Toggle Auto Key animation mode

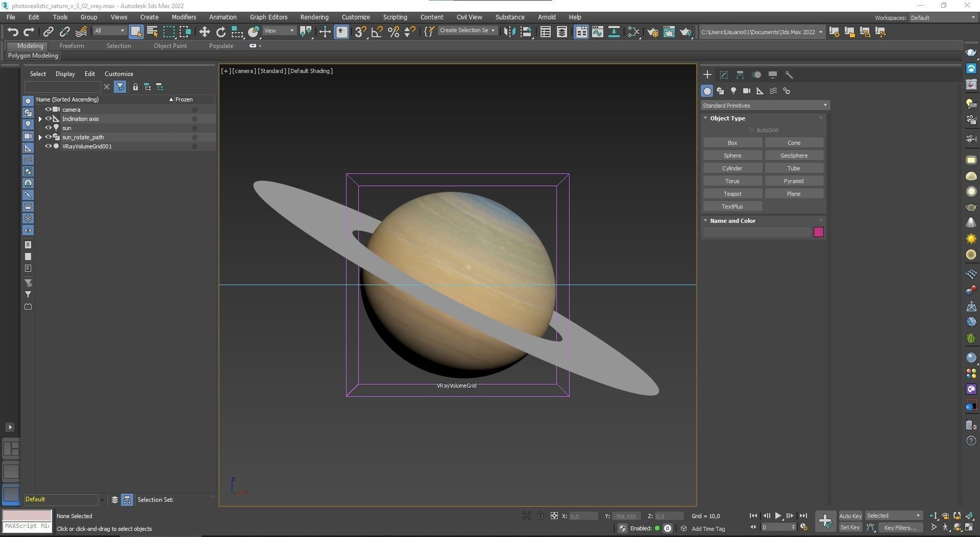point(850,516)
